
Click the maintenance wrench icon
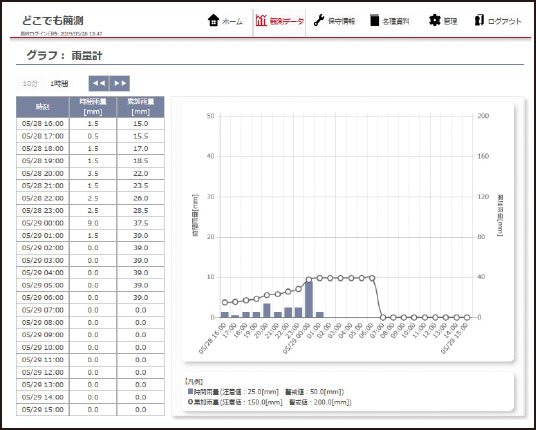[x=319, y=21]
